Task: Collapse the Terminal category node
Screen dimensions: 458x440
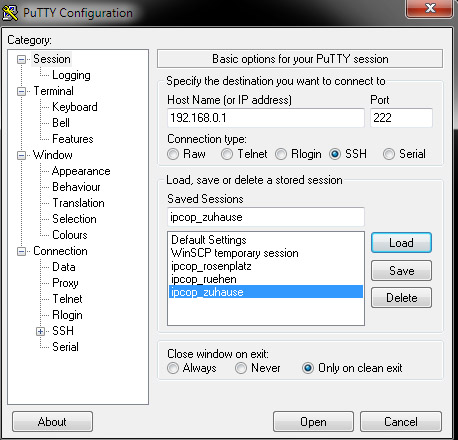Action: (x=21, y=91)
